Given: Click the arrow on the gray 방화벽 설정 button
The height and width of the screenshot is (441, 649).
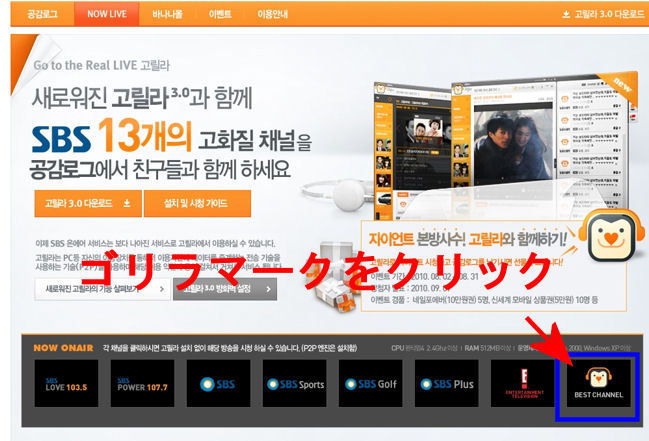Looking at the screenshot, I should click(268, 289).
